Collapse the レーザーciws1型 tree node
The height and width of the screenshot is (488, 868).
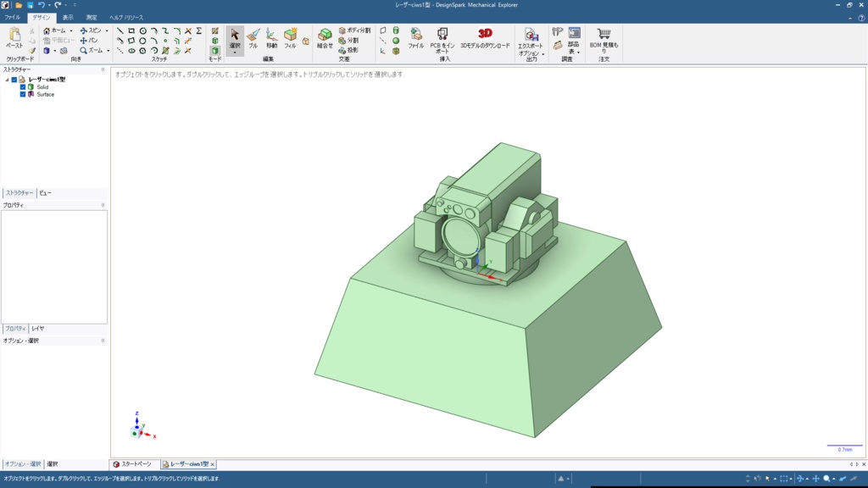pyautogui.click(x=7, y=80)
